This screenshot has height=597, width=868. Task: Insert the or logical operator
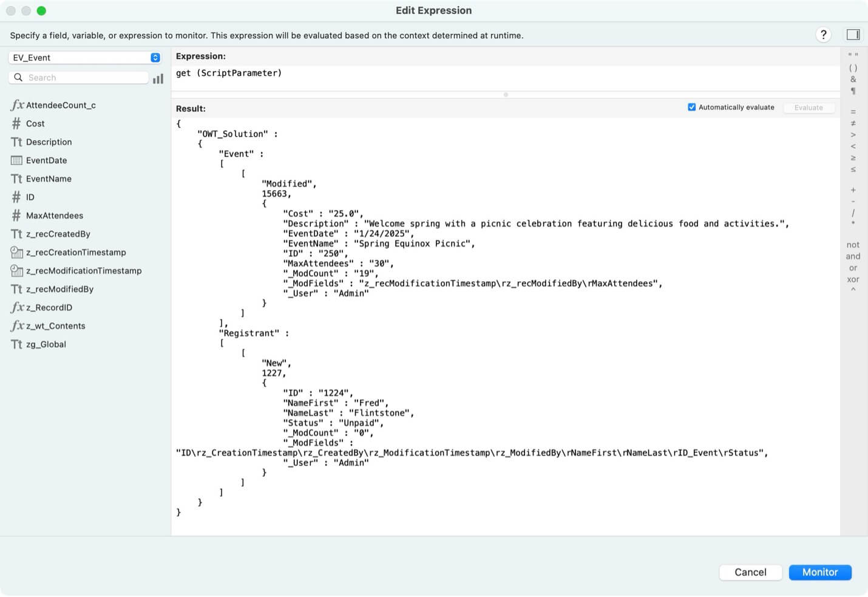tap(853, 268)
